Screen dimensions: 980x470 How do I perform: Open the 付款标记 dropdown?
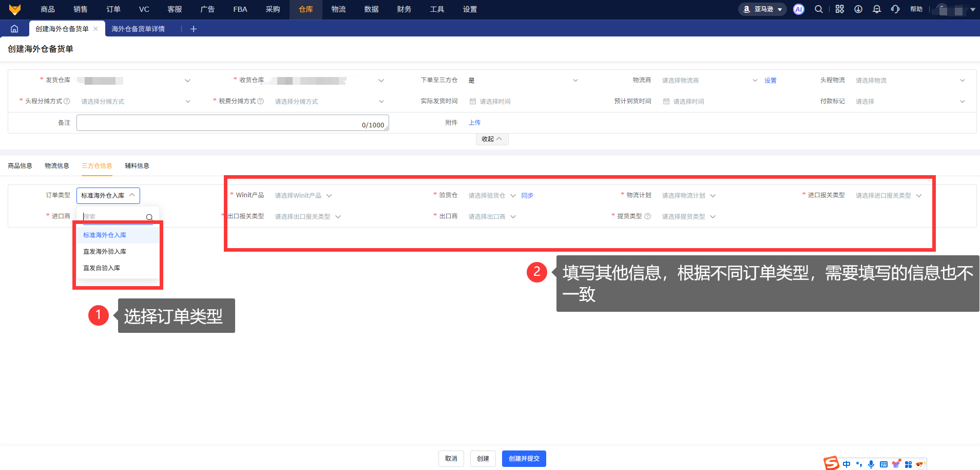910,102
